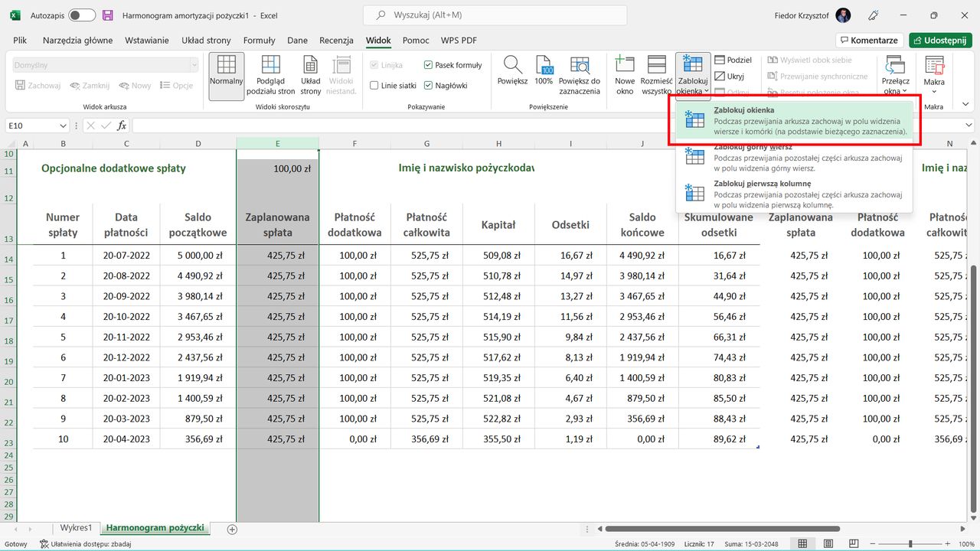Select the Wykres1 sheet tab
This screenshot has width=980, height=551.
click(x=75, y=527)
